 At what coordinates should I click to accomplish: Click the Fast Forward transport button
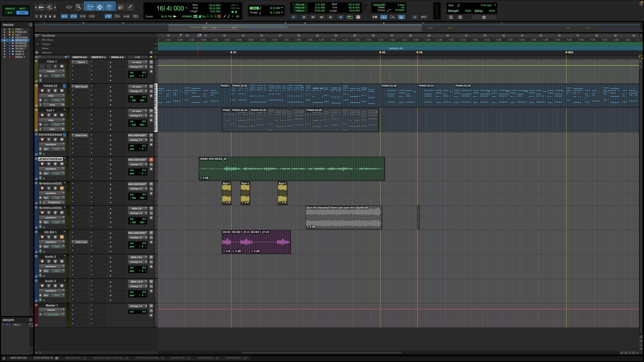click(x=321, y=17)
